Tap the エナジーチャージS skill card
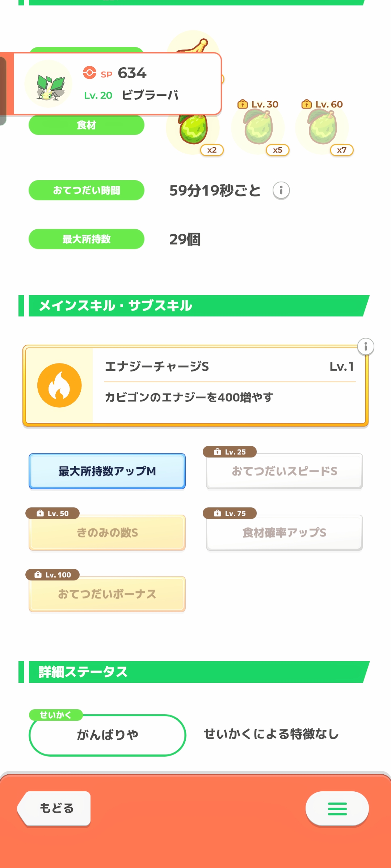This screenshot has width=391, height=868. coord(228,386)
